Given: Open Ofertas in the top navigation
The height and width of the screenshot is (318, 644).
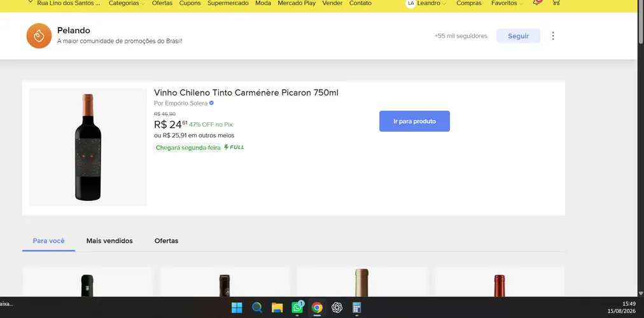Looking at the screenshot, I should click(x=162, y=3).
